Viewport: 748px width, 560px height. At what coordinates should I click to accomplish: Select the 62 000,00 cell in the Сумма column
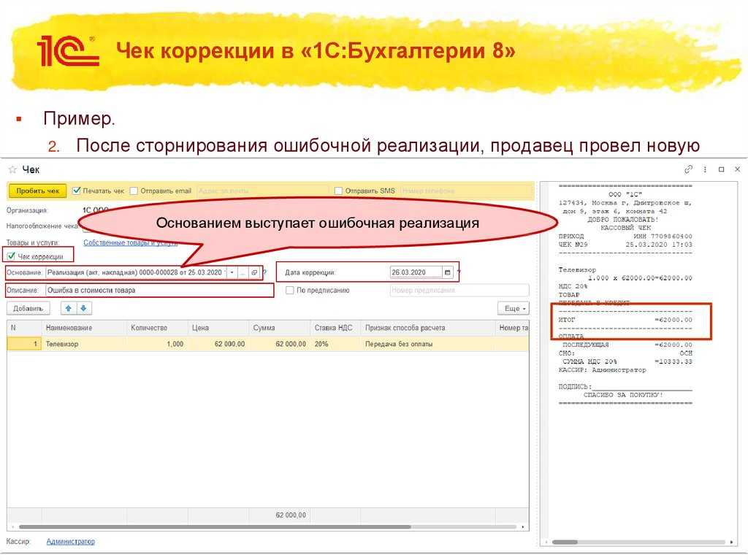(280, 344)
